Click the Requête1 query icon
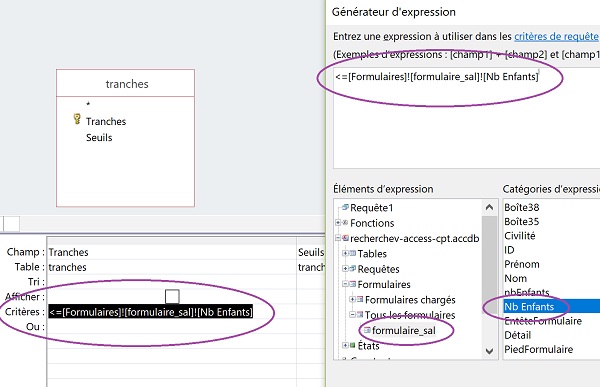600x387 pixels. pyautogui.click(x=346, y=207)
